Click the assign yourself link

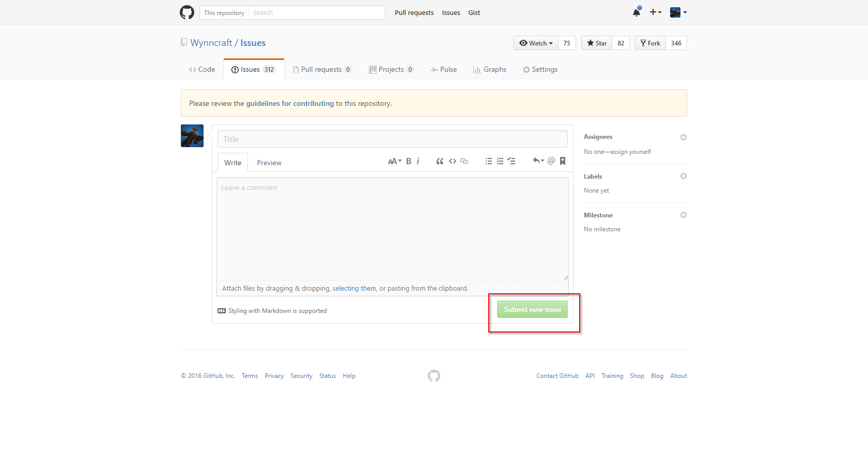(x=631, y=152)
